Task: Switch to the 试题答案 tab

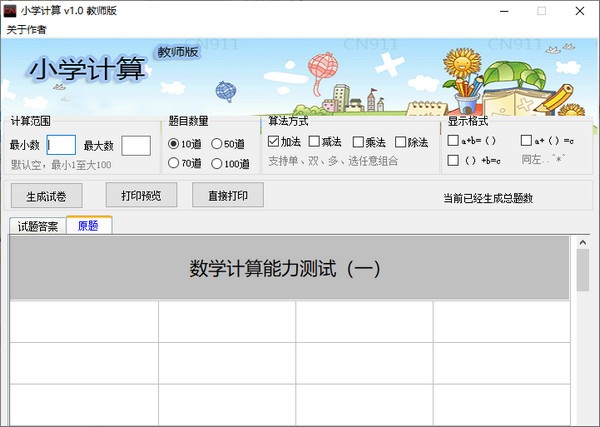Action: pos(38,226)
